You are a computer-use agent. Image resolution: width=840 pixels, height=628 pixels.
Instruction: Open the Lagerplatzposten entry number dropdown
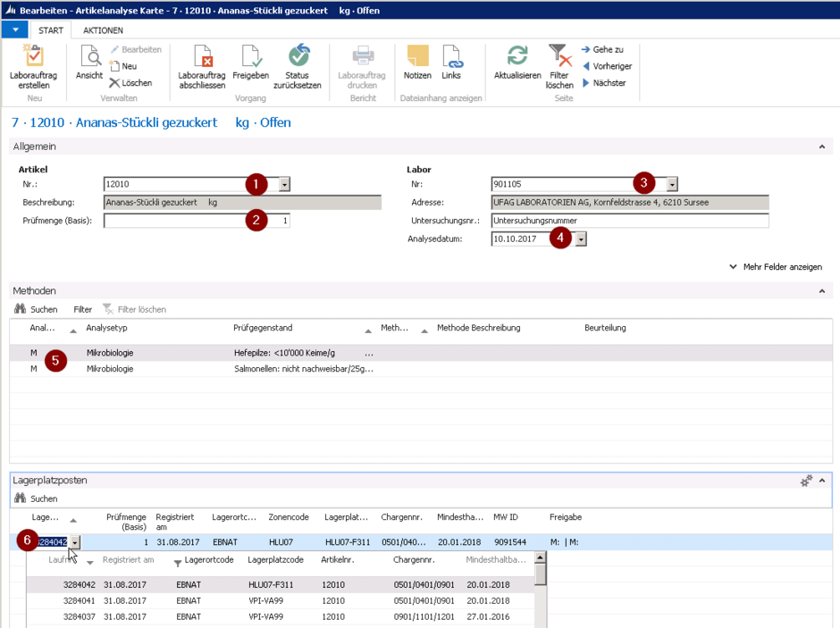pyautogui.click(x=75, y=542)
